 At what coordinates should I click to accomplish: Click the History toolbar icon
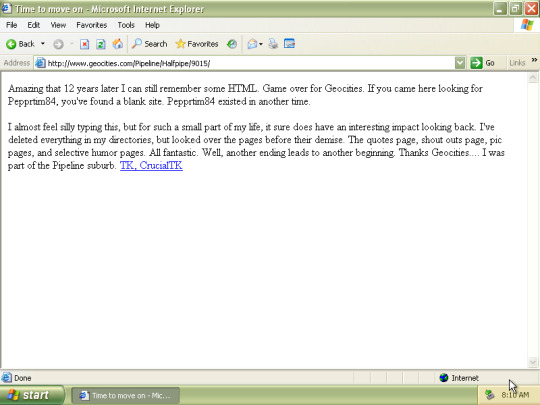[x=232, y=44]
